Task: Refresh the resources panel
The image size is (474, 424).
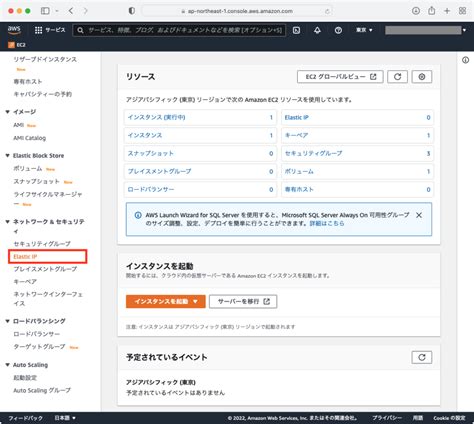Action: click(x=397, y=77)
